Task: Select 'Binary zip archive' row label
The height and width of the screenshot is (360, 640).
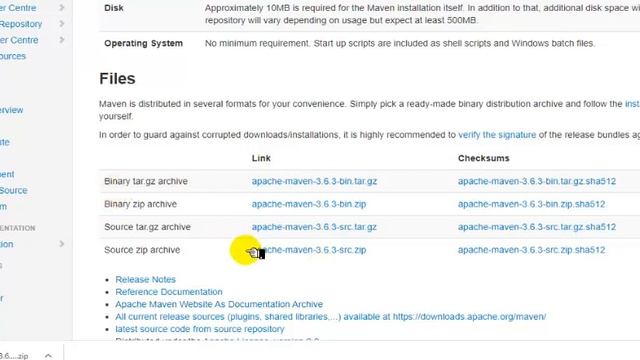Action: coord(140,204)
